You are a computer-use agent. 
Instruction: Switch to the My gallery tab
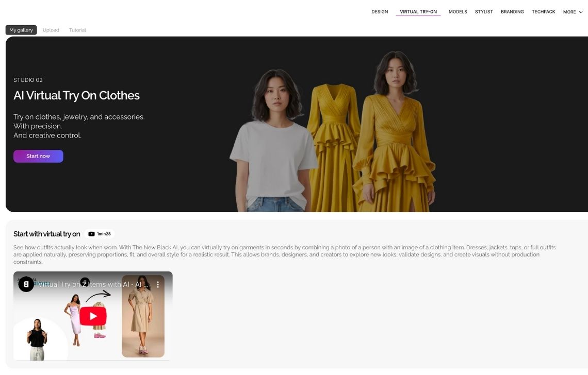(21, 30)
